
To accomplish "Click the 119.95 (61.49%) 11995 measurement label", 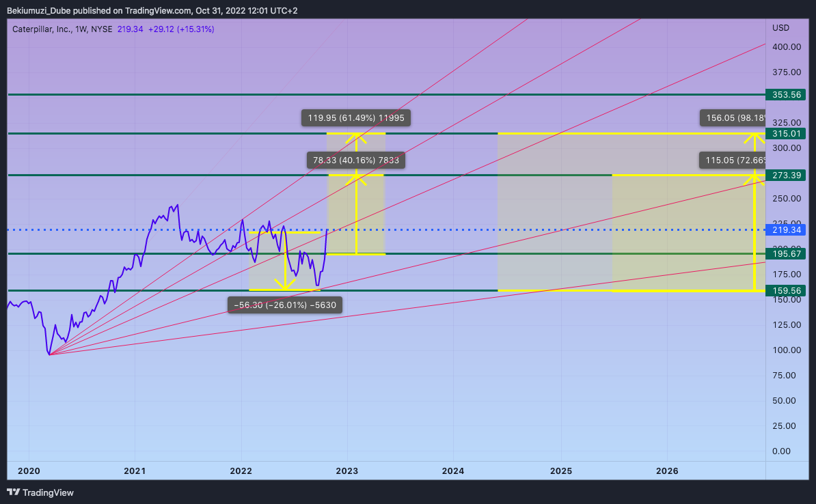I will click(356, 118).
